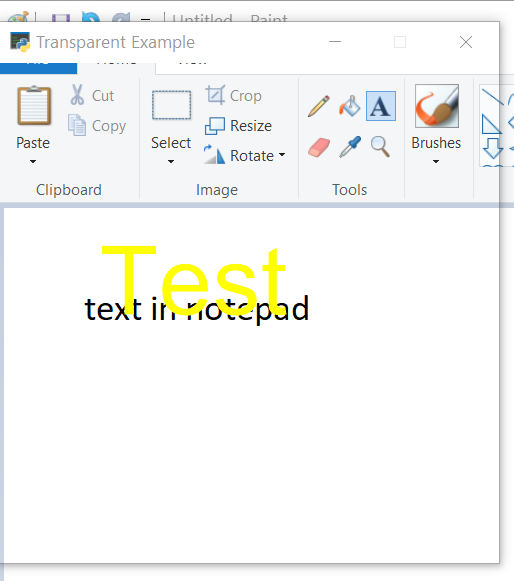The image size is (514, 581).
Task: Click the Crop button
Action: click(x=234, y=96)
